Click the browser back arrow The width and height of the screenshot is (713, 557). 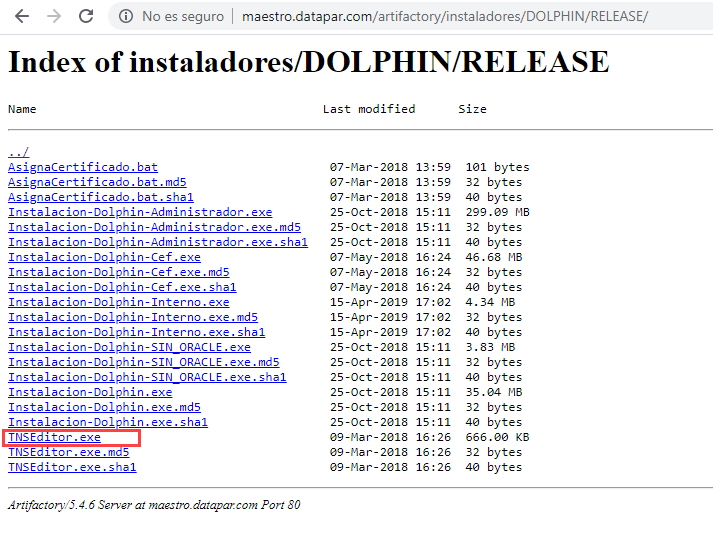point(21,16)
